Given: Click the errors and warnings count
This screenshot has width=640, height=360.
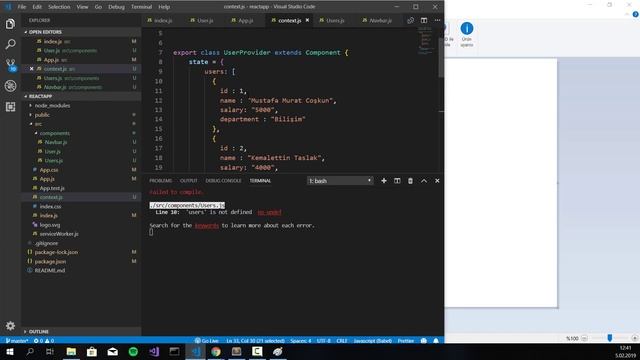Looking at the screenshot, I should click(44, 340).
